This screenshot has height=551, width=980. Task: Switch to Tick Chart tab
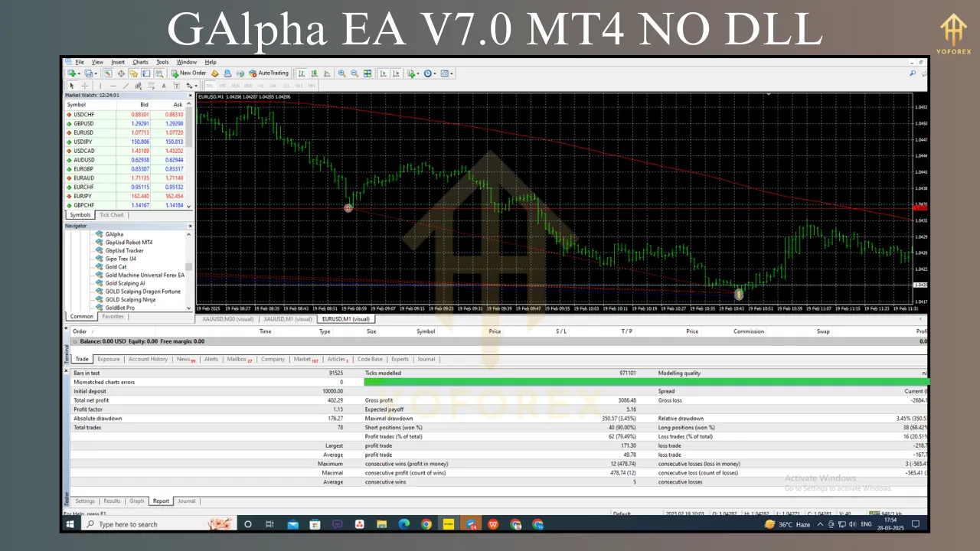tap(111, 215)
